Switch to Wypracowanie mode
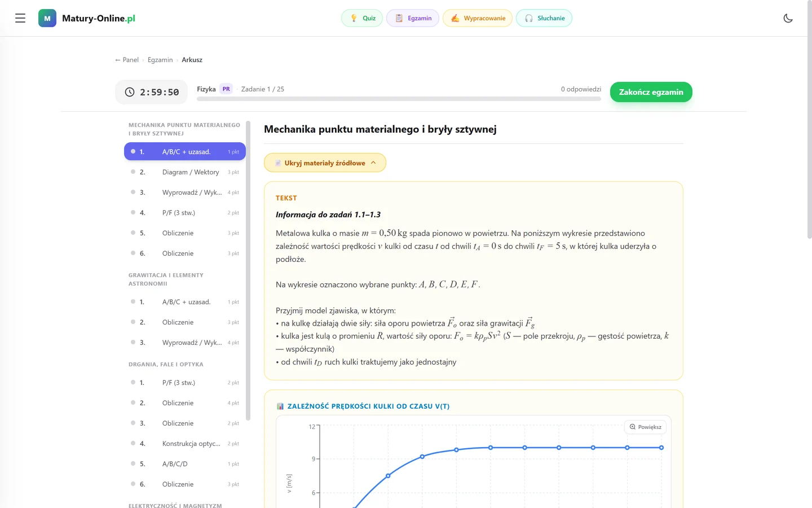 tap(478, 18)
